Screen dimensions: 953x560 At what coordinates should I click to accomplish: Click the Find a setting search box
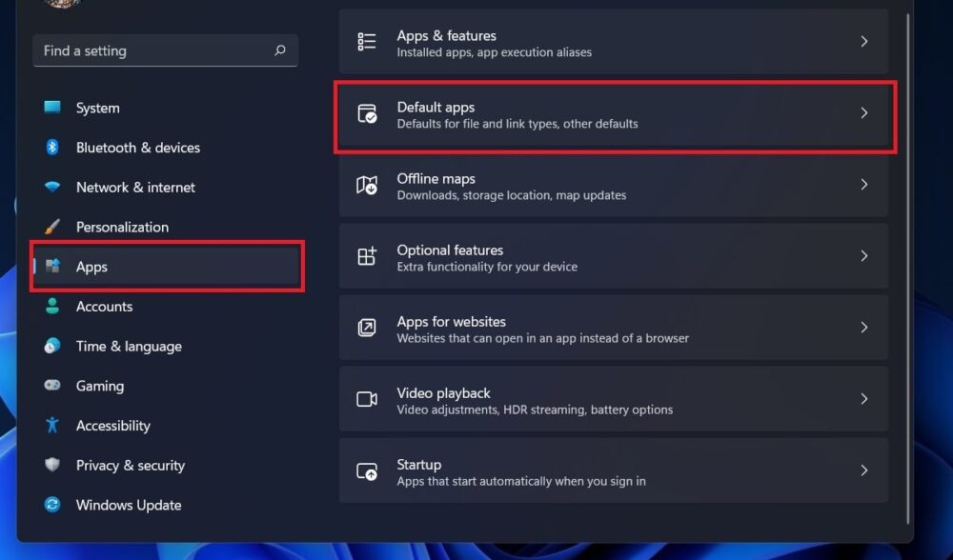(x=165, y=50)
